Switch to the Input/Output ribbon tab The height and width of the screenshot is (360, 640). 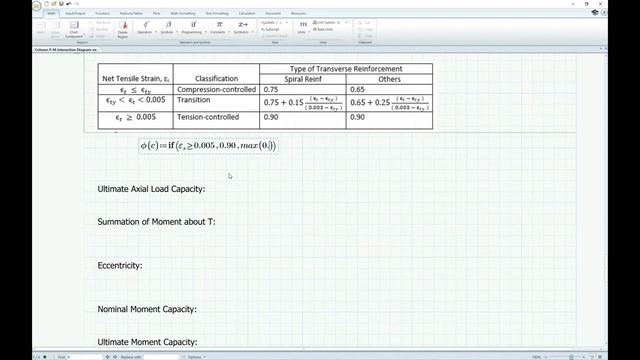click(x=75, y=13)
